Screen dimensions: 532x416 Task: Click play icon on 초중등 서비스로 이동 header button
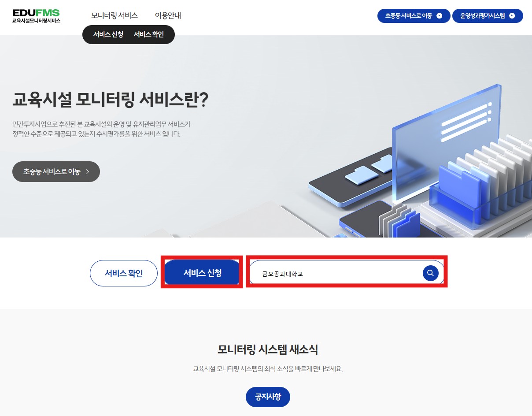click(439, 16)
